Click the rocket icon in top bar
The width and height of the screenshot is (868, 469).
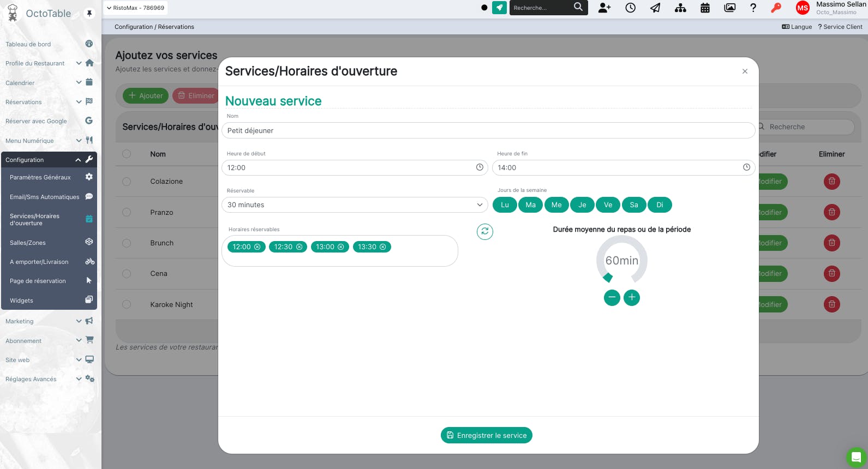click(x=499, y=8)
